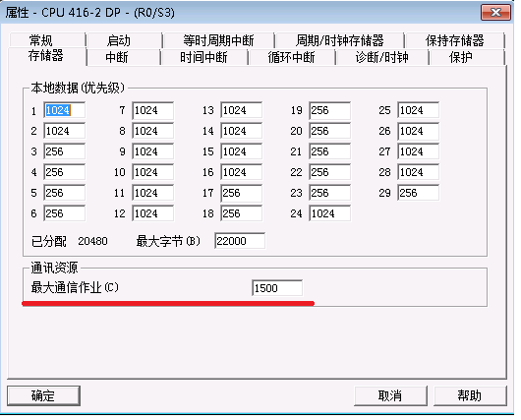
Task: Switch to the 中断 tab
Action: [124, 57]
